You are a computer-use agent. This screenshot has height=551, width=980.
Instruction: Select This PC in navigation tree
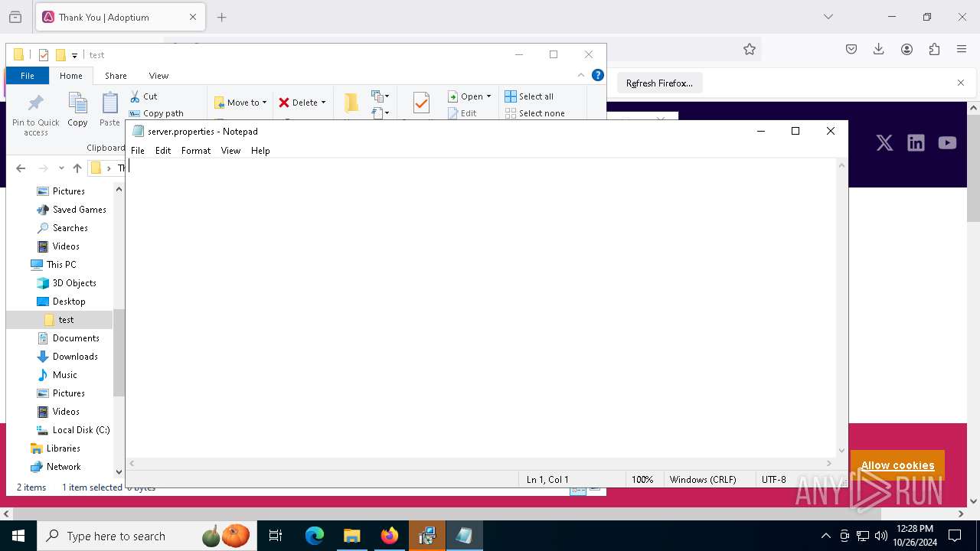[x=53, y=265]
